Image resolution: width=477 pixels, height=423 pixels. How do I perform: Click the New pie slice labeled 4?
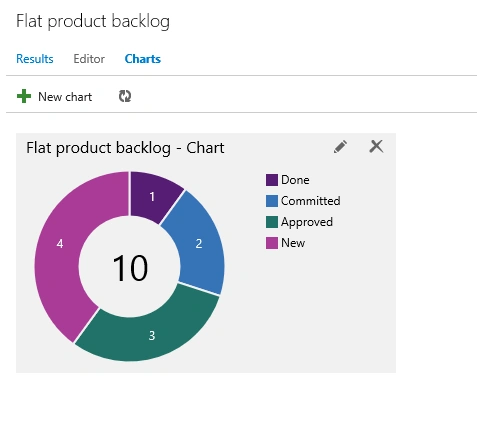pos(63,245)
